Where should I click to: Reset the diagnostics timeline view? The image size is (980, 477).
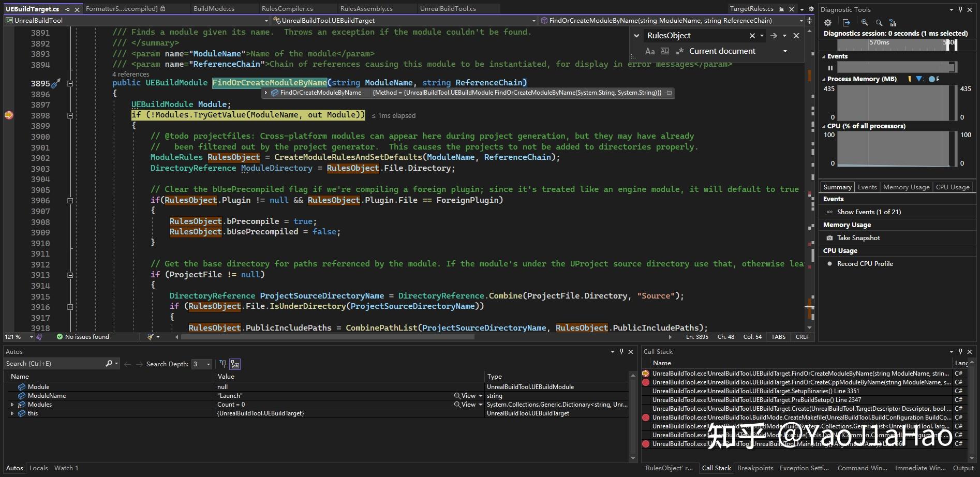click(894, 23)
